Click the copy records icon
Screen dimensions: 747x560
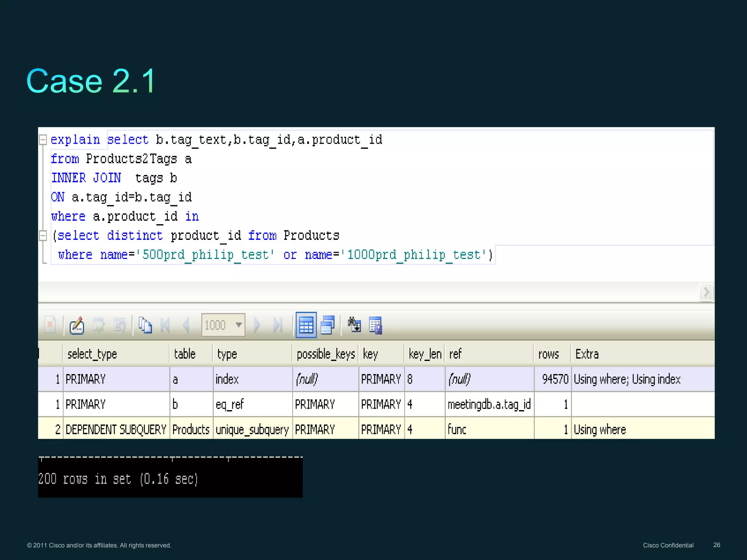tap(145, 325)
